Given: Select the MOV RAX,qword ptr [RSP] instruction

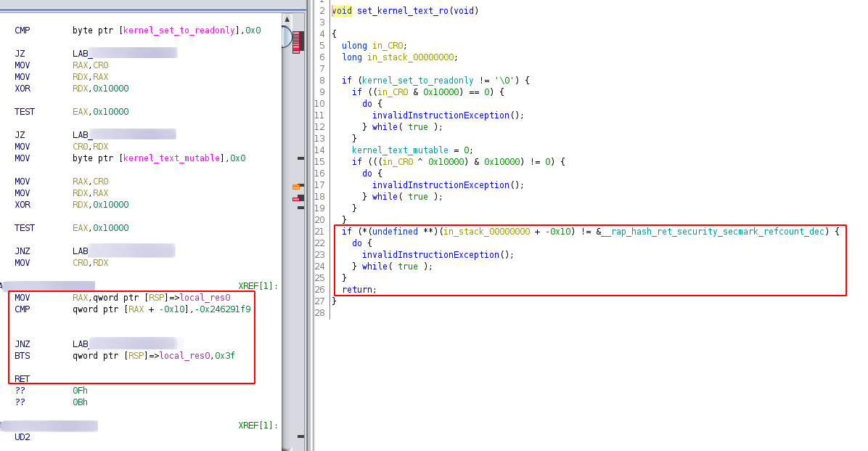Looking at the screenshot, I should click(x=123, y=298).
